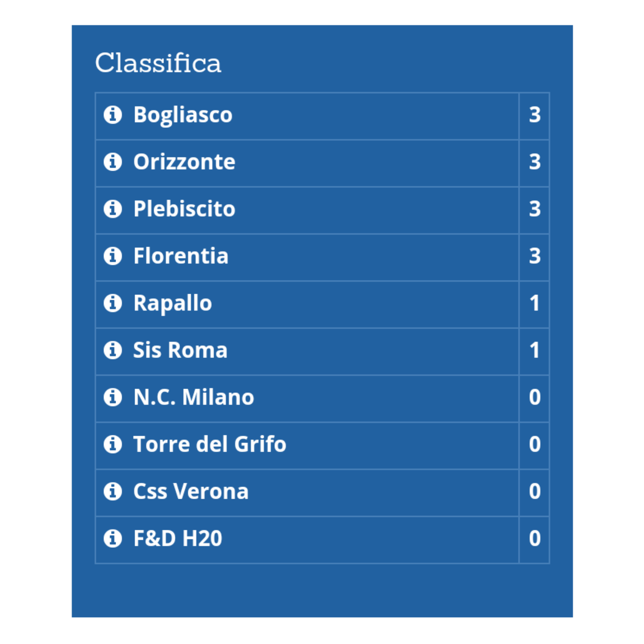The image size is (644, 644).
Task: Open the Orizzonte team entry
Action: (x=184, y=162)
